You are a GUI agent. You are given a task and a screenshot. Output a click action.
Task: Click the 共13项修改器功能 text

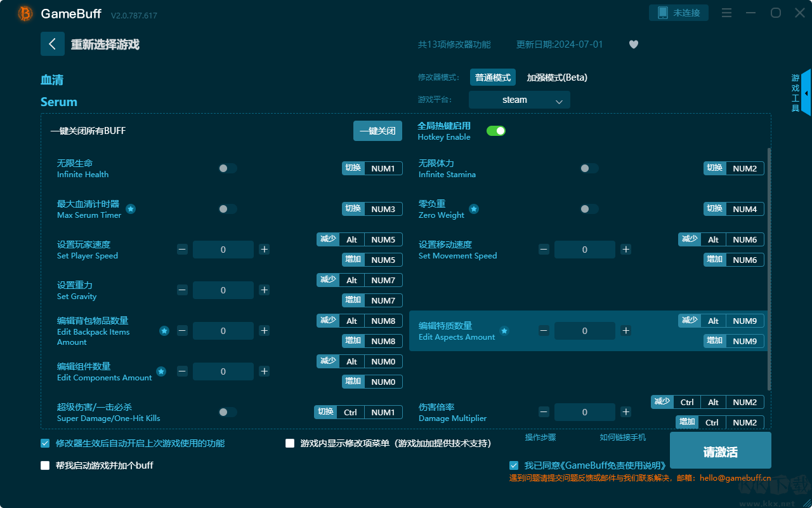coord(454,44)
